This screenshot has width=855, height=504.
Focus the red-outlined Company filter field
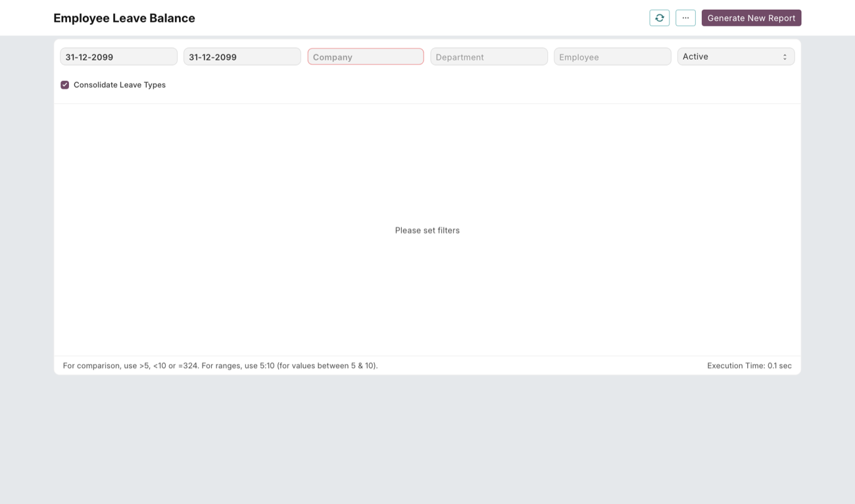[366, 57]
